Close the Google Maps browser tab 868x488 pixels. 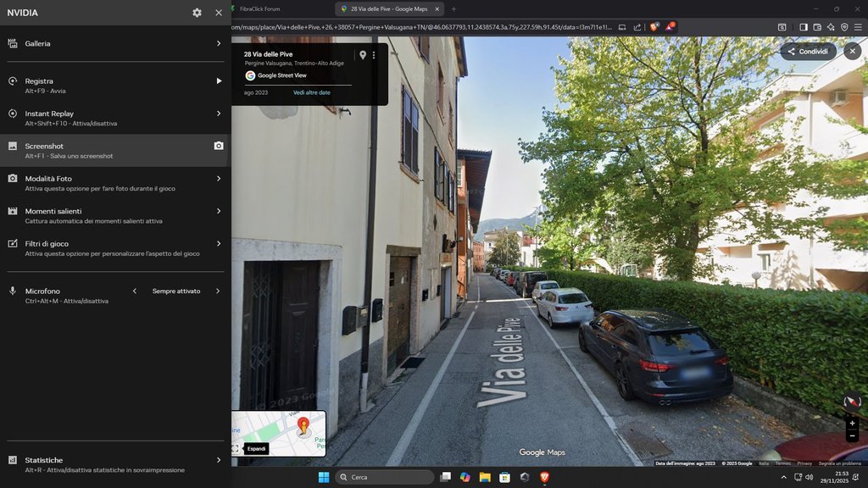(437, 8)
